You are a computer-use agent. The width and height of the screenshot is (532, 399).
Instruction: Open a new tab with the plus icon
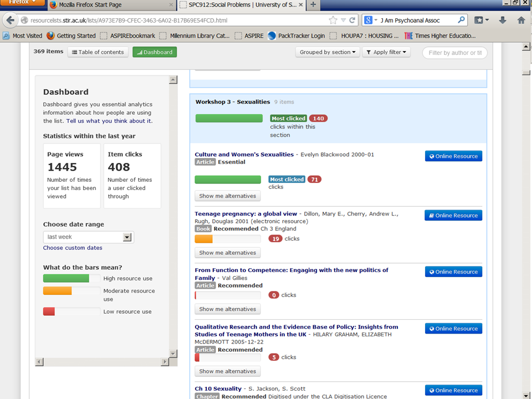[x=313, y=5]
